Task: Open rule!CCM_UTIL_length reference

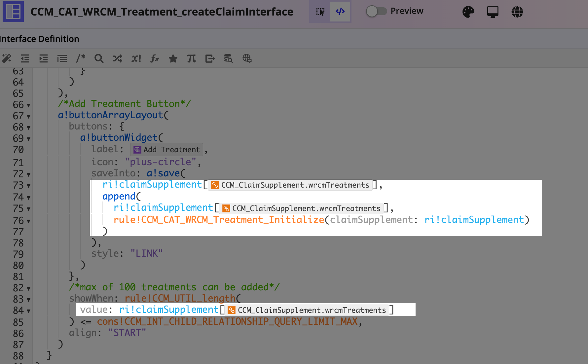Action: (x=180, y=298)
